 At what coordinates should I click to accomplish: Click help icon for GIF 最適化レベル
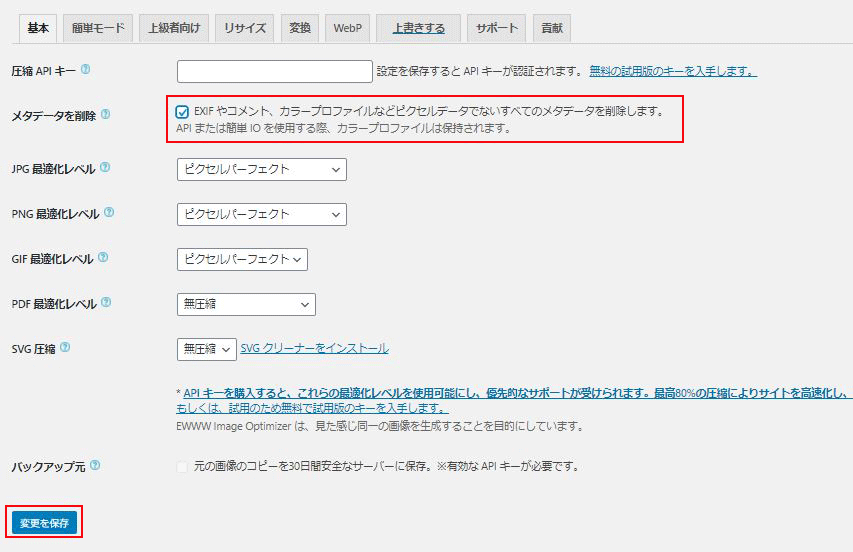click(x=105, y=258)
